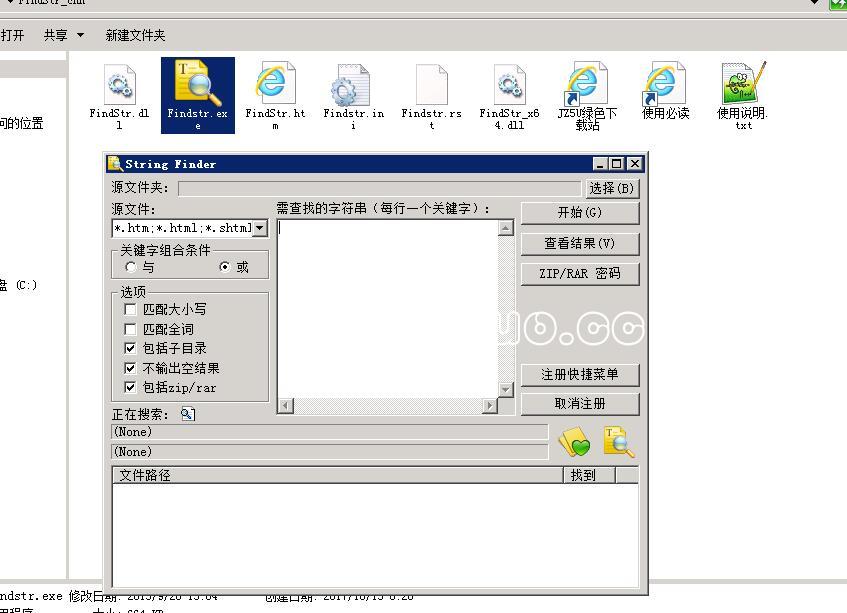Viewport: 847px width, 613px height.
Task: Select the 使用说明.txt file icon
Action: pyautogui.click(x=742, y=85)
